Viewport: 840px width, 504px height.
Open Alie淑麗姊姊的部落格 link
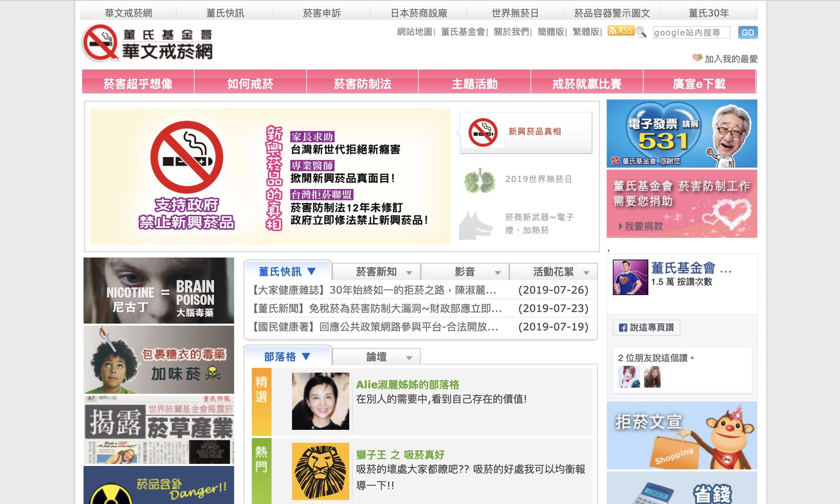pyautogui.click(x=407, y=385)
